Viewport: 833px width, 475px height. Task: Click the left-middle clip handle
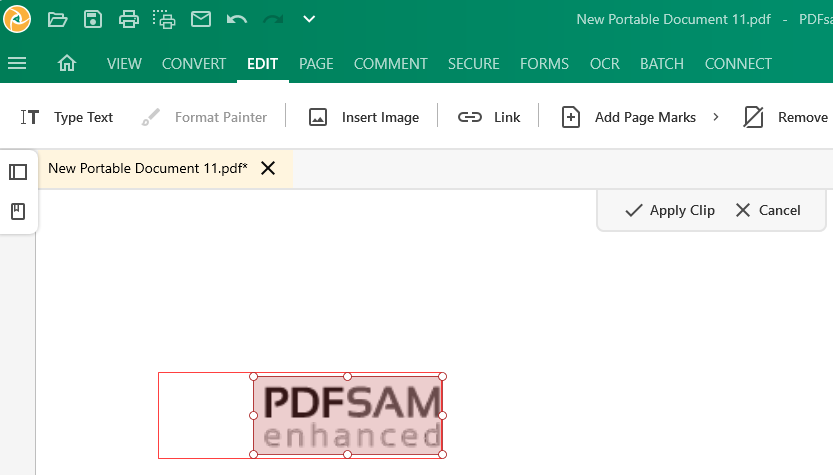253,415
